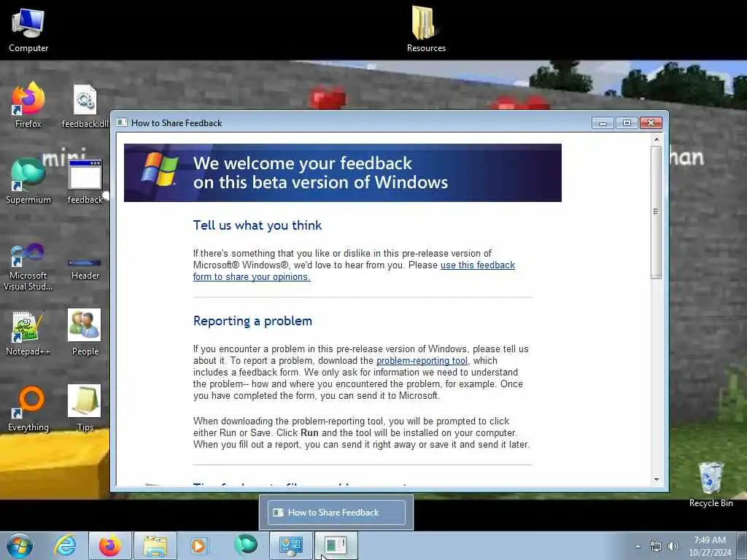This screenshot has width=747, height=560.
Task: Click the How to Share Feedback taskbar button
Action: point(336,545)
